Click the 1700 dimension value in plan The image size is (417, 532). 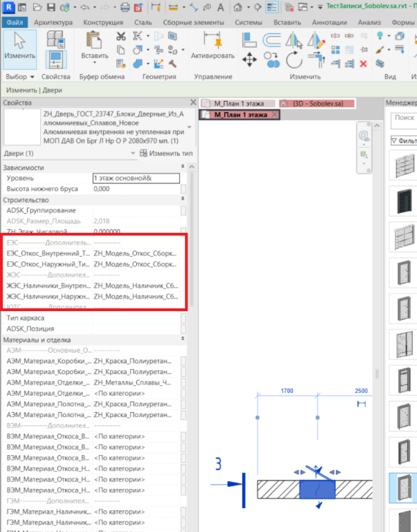tap(287, 391)
